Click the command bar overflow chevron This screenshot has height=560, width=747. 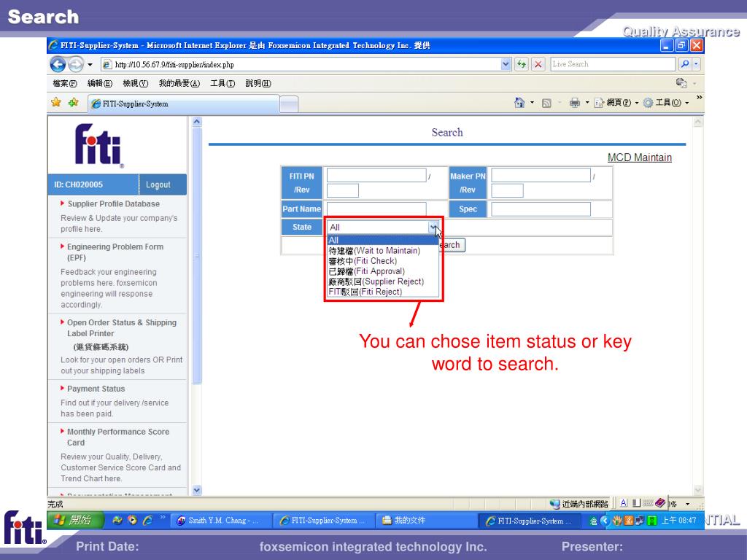(699, 97)
